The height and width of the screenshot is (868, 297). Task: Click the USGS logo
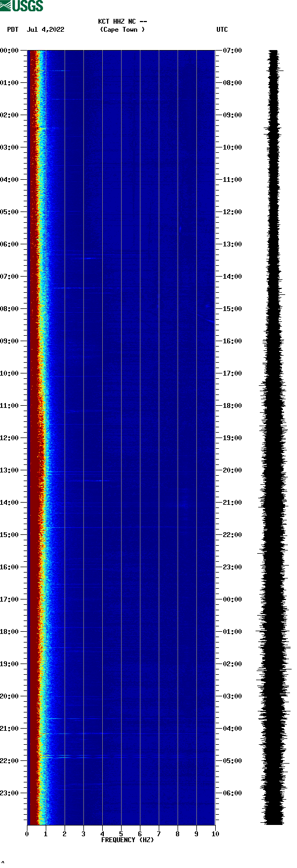[x=22, y=6]
